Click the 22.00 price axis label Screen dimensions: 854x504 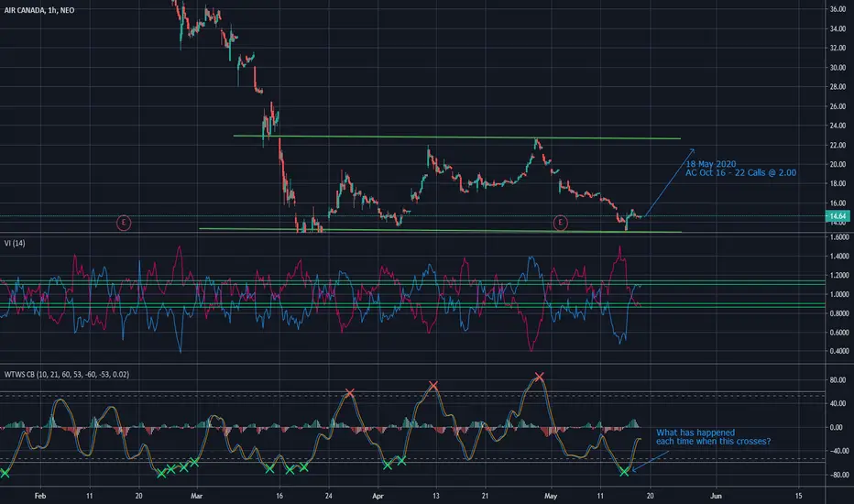point(838,145)
